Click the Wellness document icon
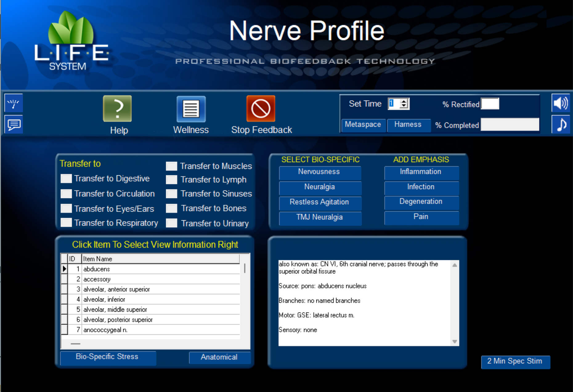The height and width of the screenshot is (392, 573). [191, 108]
